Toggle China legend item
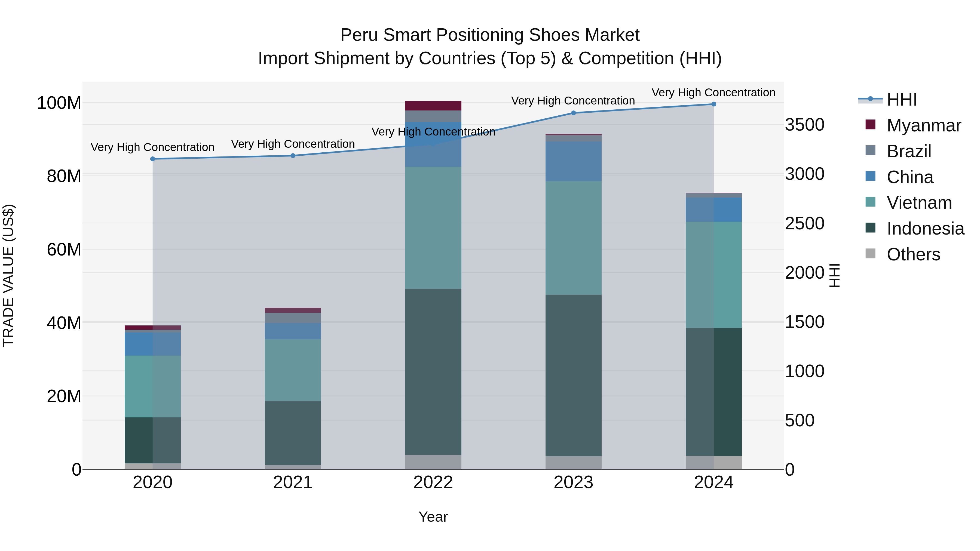The width and height of the screenshot is (980, 551). coord(899,177)
